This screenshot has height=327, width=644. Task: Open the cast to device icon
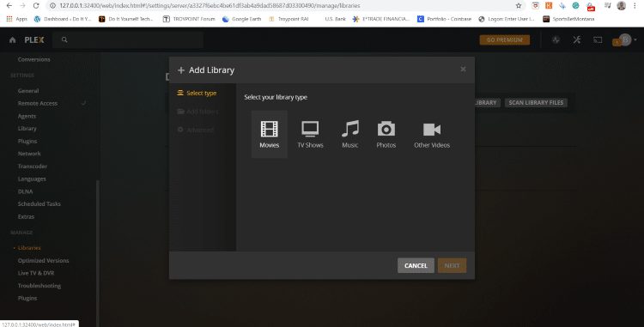pyautogui.click(x=598, y=39)
